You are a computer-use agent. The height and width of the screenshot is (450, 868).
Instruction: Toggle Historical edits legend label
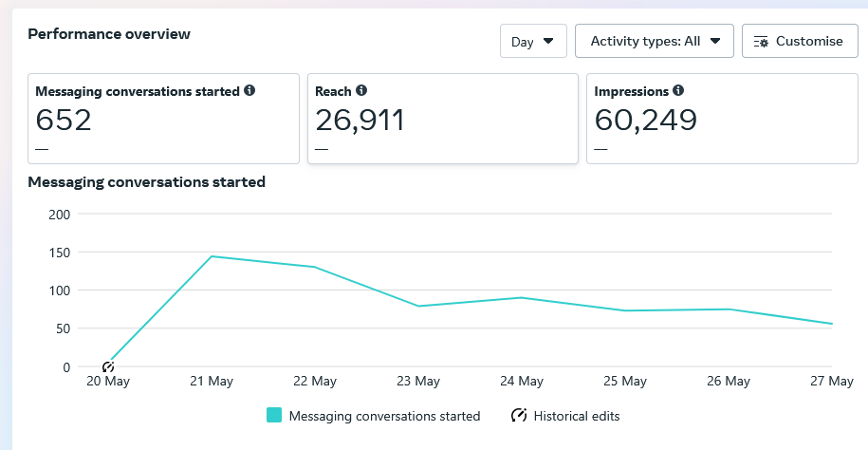coord(577,416)
